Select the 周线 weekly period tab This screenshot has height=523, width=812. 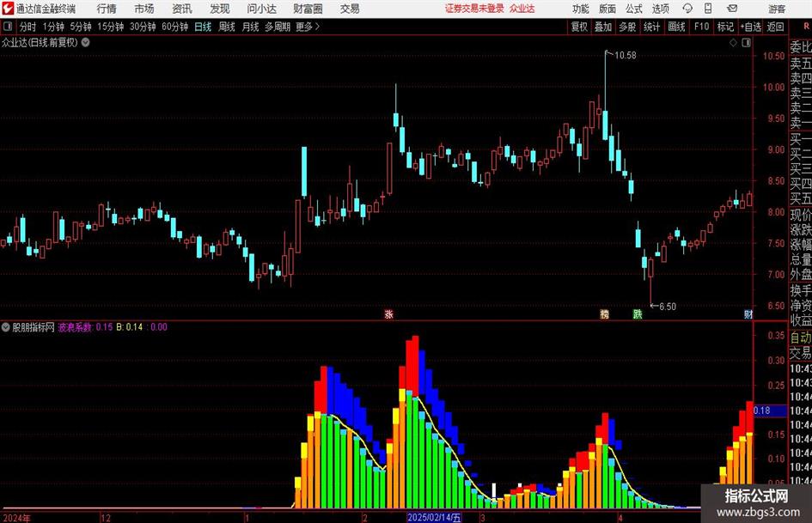coord(227,27)
